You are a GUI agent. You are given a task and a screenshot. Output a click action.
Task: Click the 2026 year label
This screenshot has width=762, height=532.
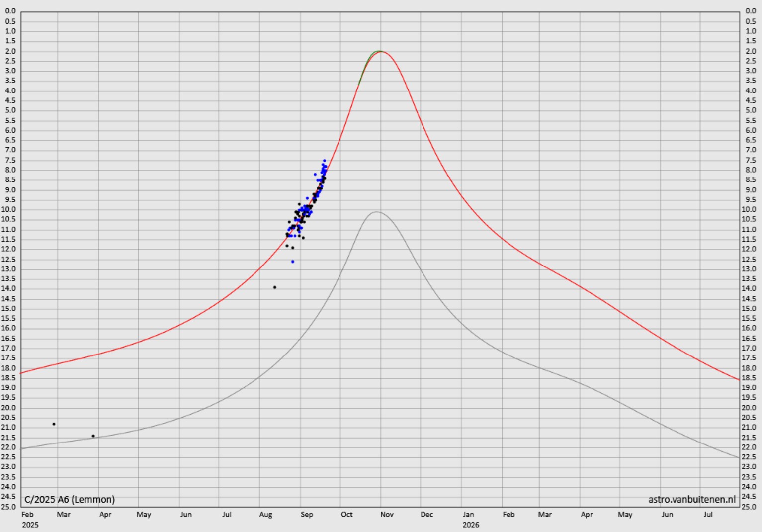[x=470, y=525]
